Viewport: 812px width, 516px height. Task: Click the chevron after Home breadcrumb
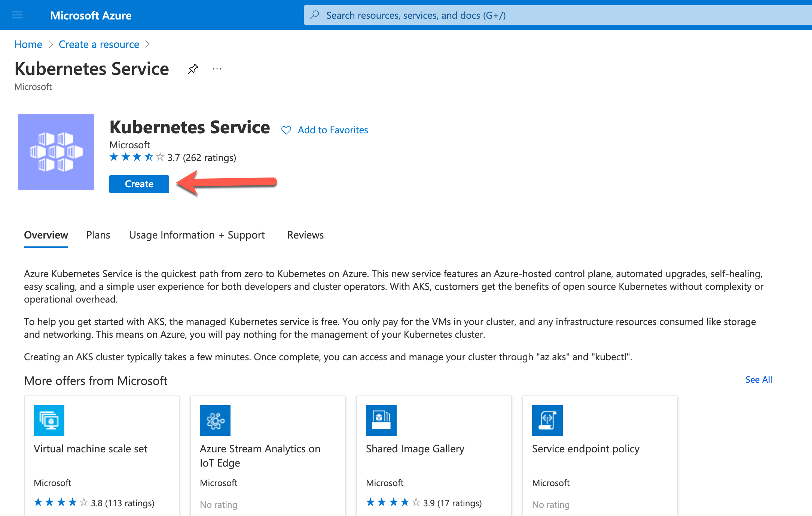pyautogui.click(x=51, y=44)
